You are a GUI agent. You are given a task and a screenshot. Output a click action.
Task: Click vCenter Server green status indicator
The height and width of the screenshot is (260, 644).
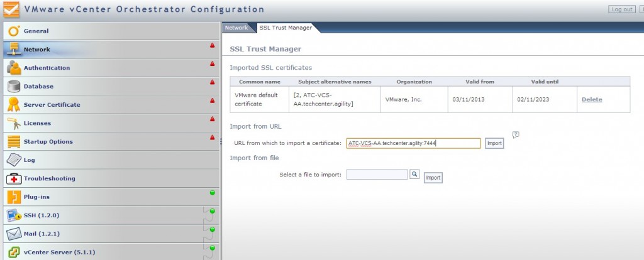tap(213, 247)
